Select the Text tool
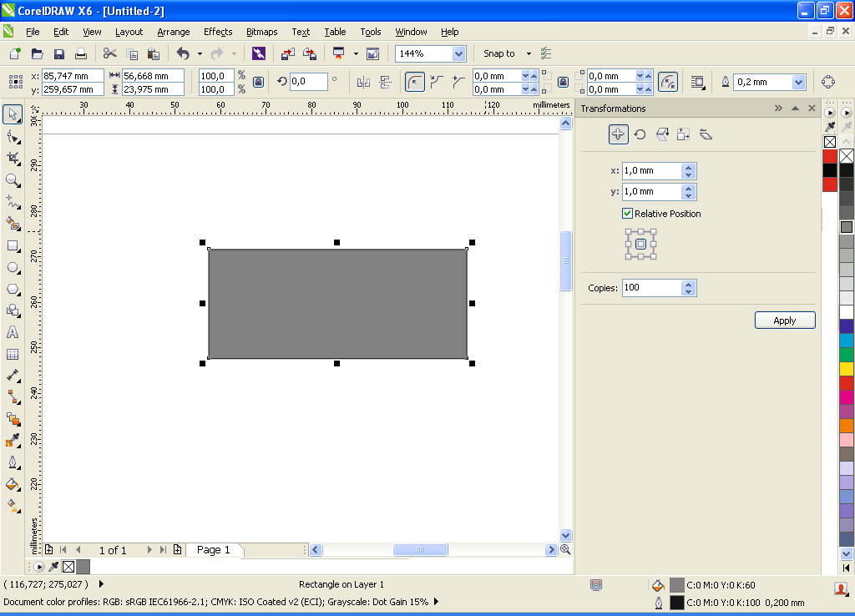 (13, 332)
